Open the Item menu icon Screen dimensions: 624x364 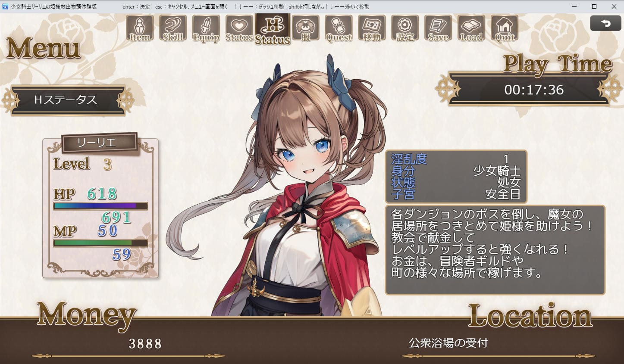tap(140, 28)
